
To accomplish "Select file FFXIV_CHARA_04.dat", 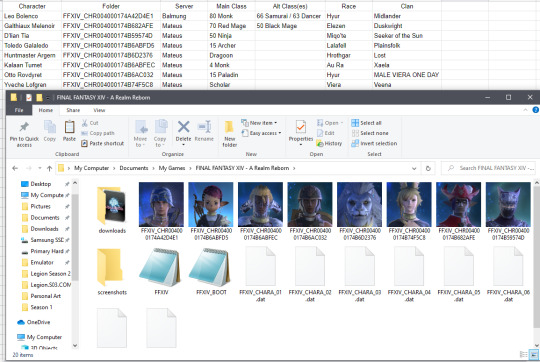I will click(x=409, y=275).
